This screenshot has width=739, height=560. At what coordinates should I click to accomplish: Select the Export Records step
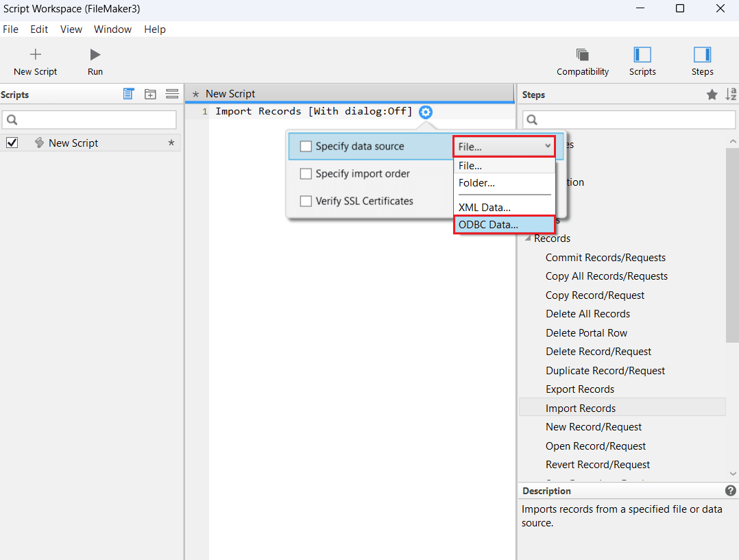coord(580,389)
